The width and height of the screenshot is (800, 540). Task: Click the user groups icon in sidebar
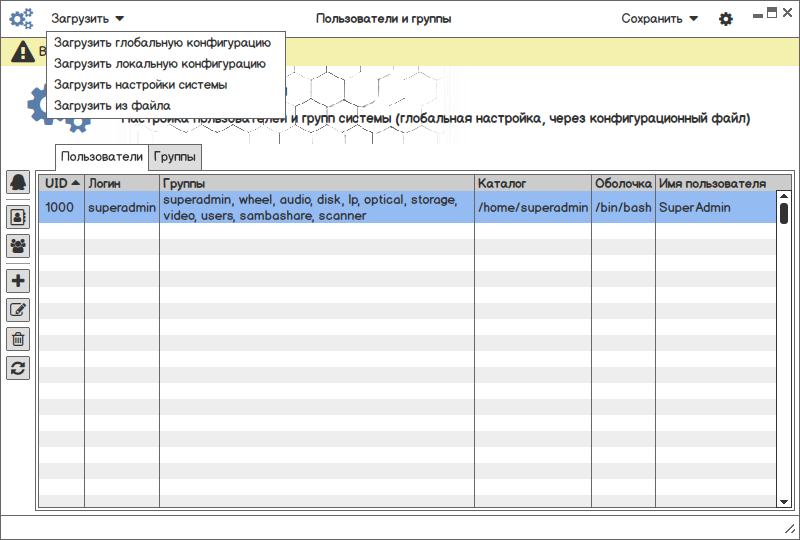click(18, 245)
